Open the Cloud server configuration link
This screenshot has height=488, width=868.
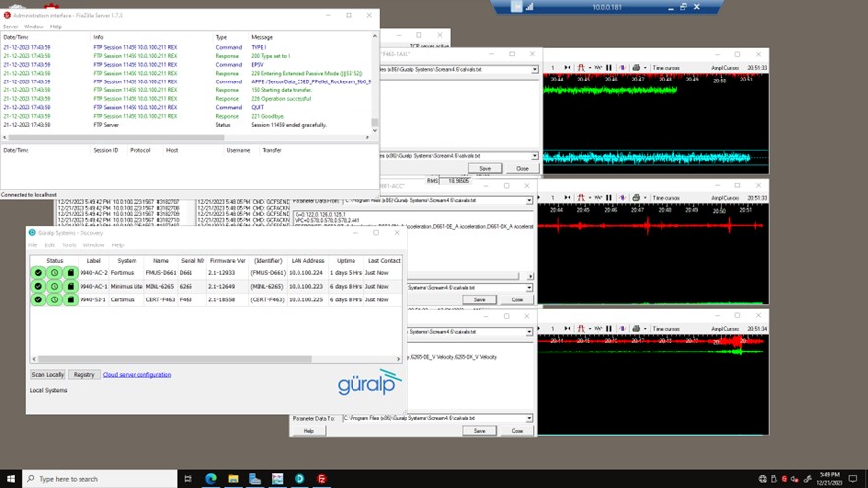point(136,375)
